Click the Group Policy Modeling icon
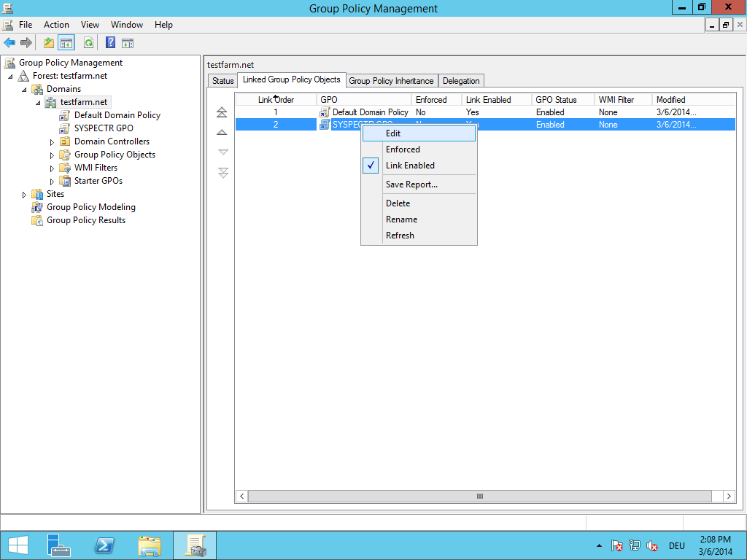Image resolution: width=747 pixels, height=560 pixels. click(x=37, y=207)
